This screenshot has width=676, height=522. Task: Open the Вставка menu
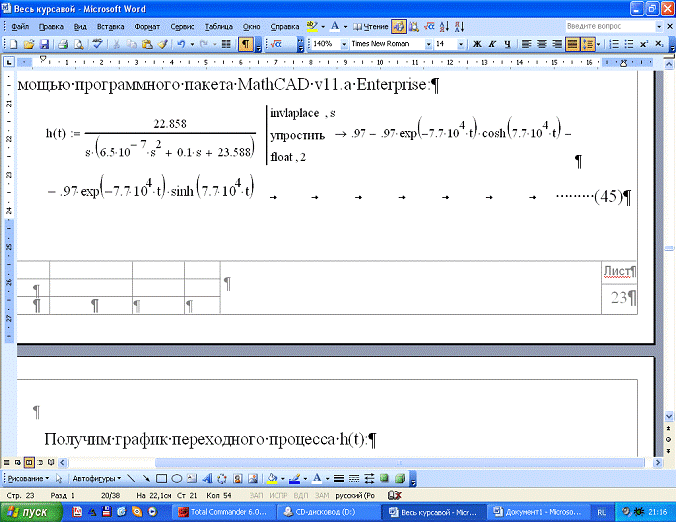click(x=111, y=26)
